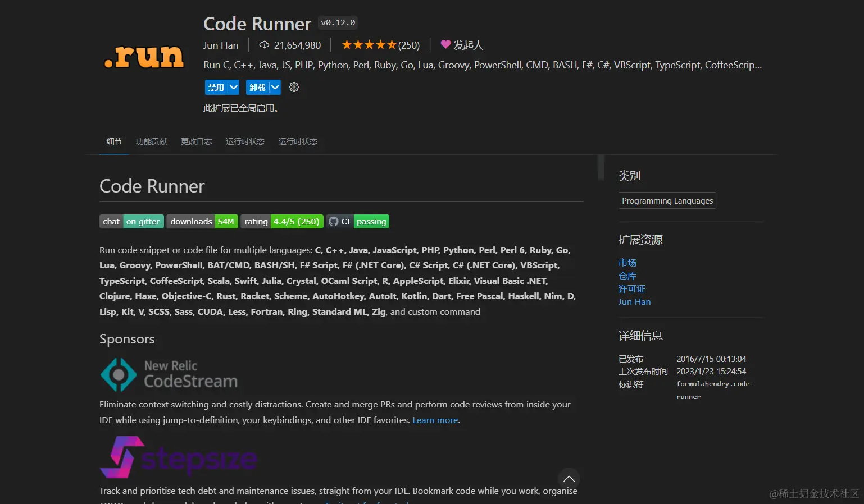Click the Sponsors heading

(127, 339)
